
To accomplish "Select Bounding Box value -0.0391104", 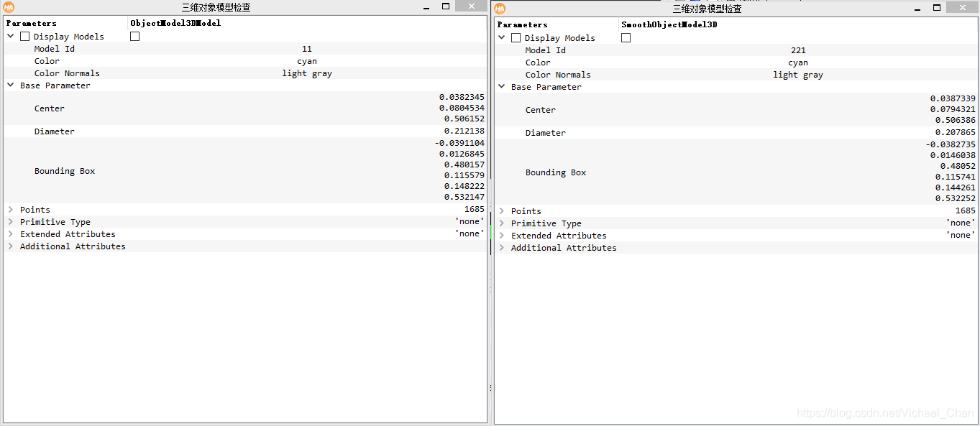I will pyautogui.click(x=459, y=143).
